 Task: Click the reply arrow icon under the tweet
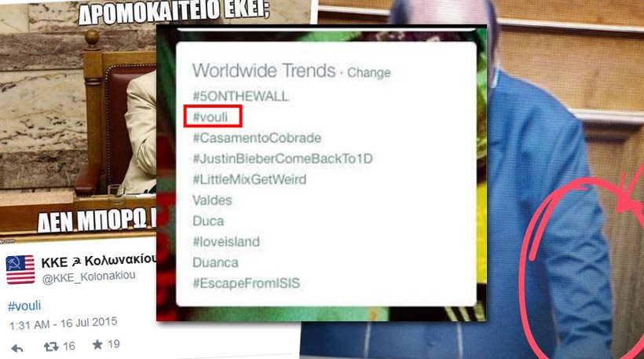tap(17, 349)
